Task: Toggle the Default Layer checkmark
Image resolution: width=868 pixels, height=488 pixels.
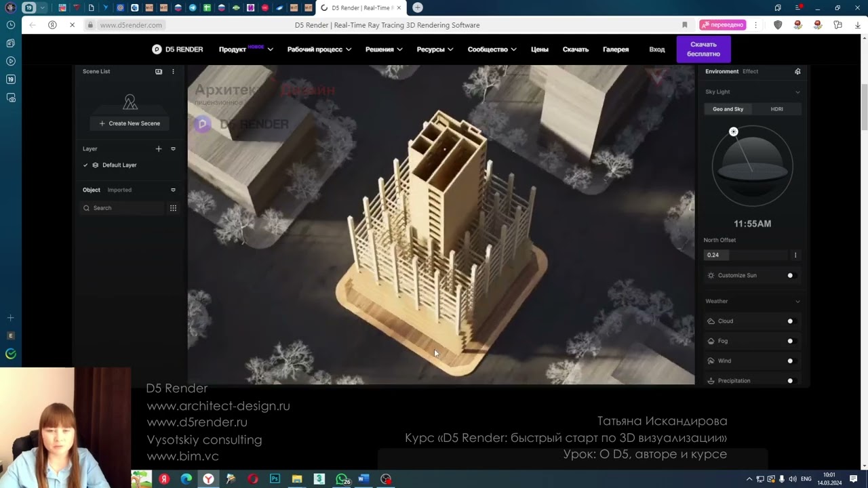Action: (85, 165)
